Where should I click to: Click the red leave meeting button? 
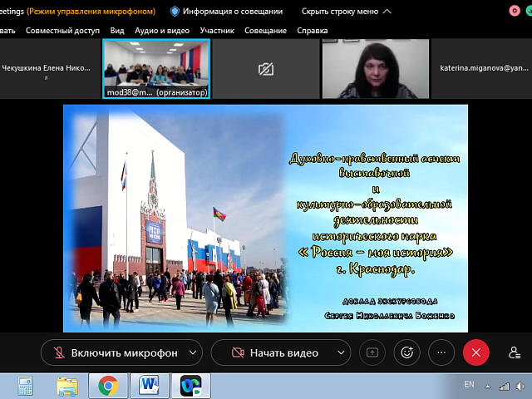(475, 352)
